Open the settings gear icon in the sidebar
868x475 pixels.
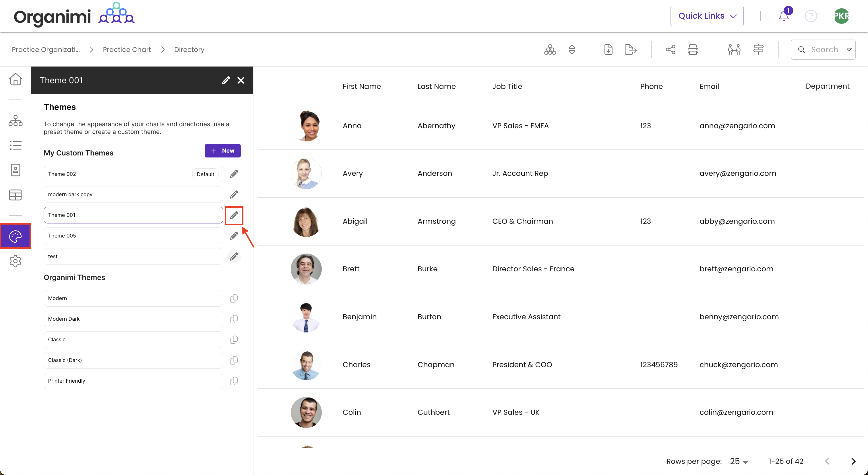point(15,261)
